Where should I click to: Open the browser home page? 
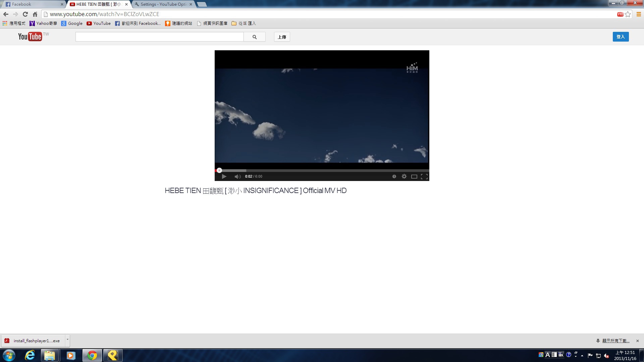(x=35, y=14)
